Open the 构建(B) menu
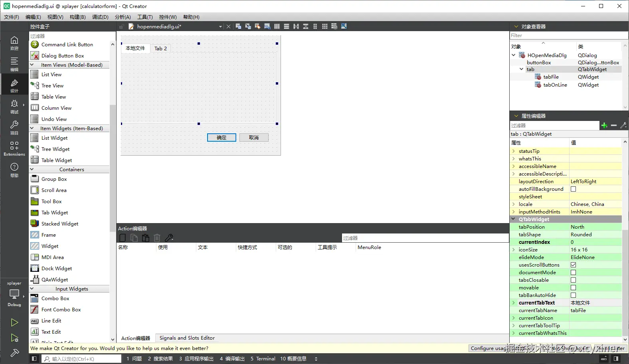Screen dimensions: 629x364 click(77, 17)
